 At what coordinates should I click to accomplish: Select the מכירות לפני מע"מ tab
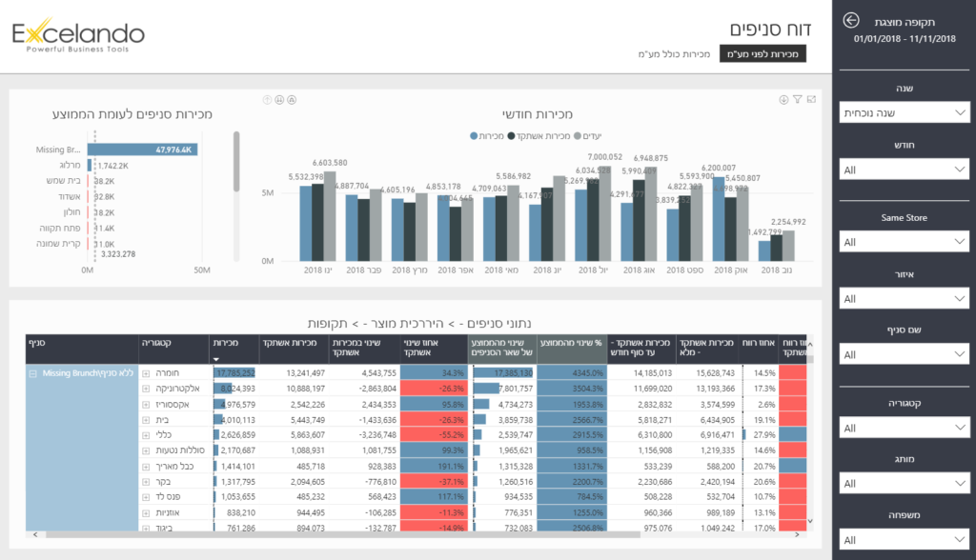(762, 54)
